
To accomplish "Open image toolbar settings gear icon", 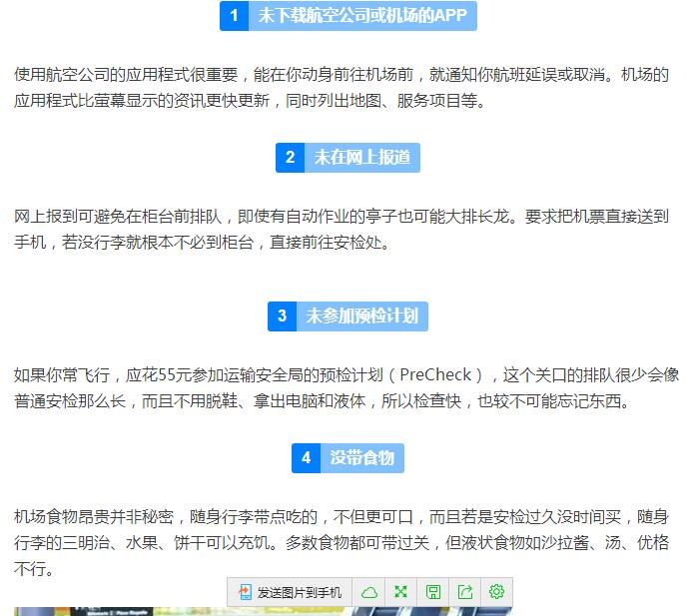I will [496, 592].
